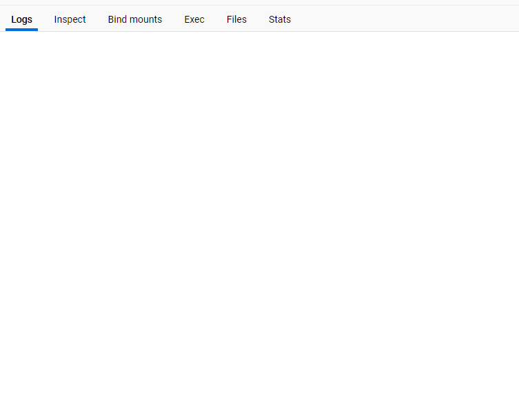Switch to the Inspect tab
The height and width of the screenshot is (420, 519).
[70, 19]
